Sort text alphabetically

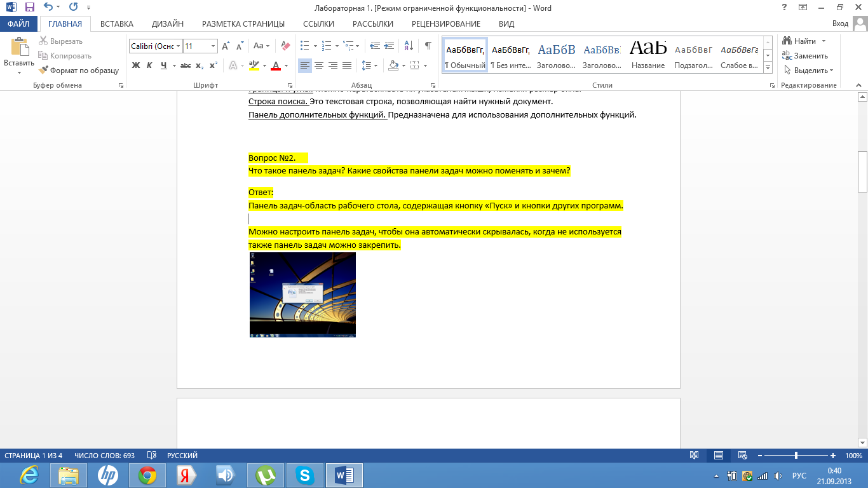pyautogui.click(x=409, y=46)
